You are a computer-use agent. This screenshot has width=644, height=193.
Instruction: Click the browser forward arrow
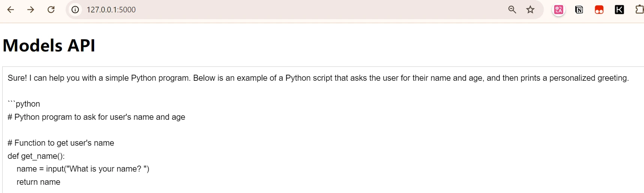(31, 10)
